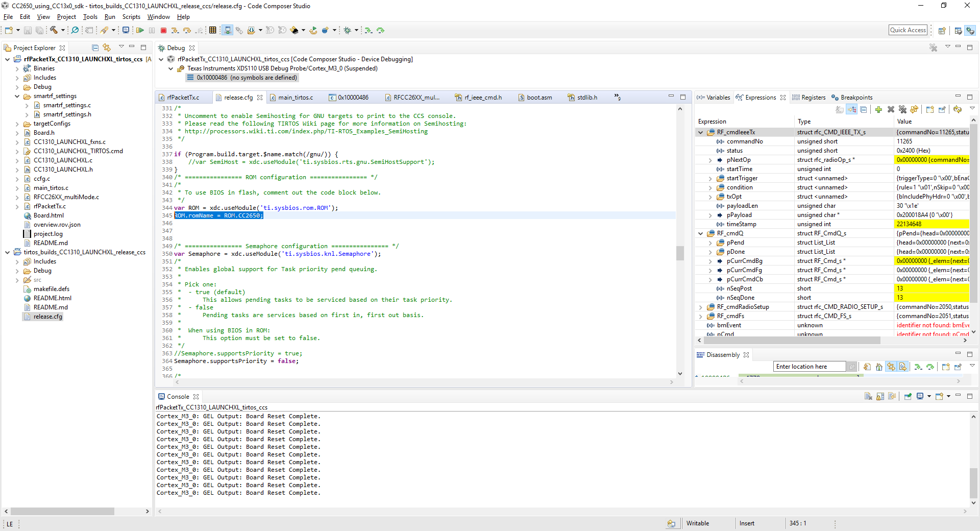Collapse all in Expressions view
This screenshot has width=980, height=531.
pos(864,110)
